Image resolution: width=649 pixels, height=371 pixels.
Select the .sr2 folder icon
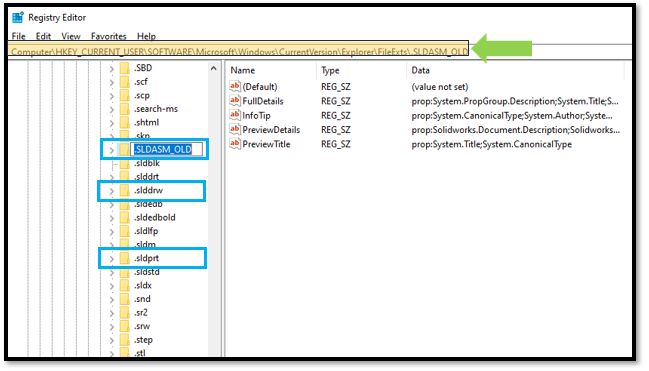pyautogui.click(x=125, y=313)
